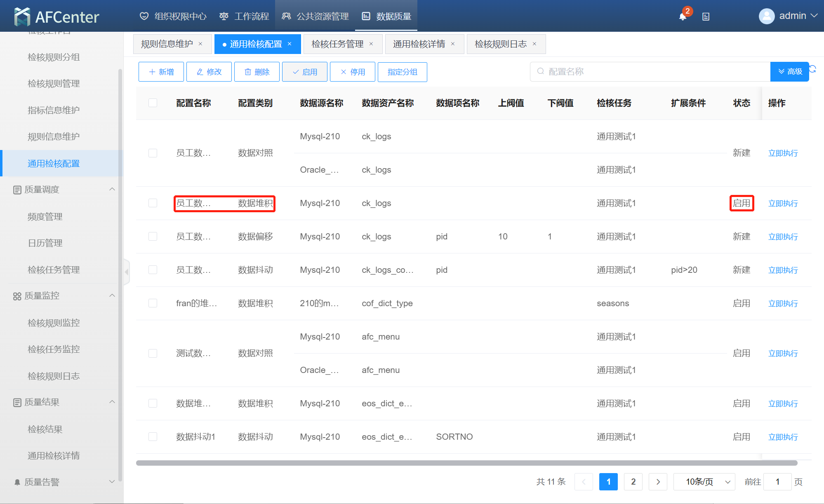Click the document list icon beside notifications
The image size is (824, 504).
tap(706, 17)
